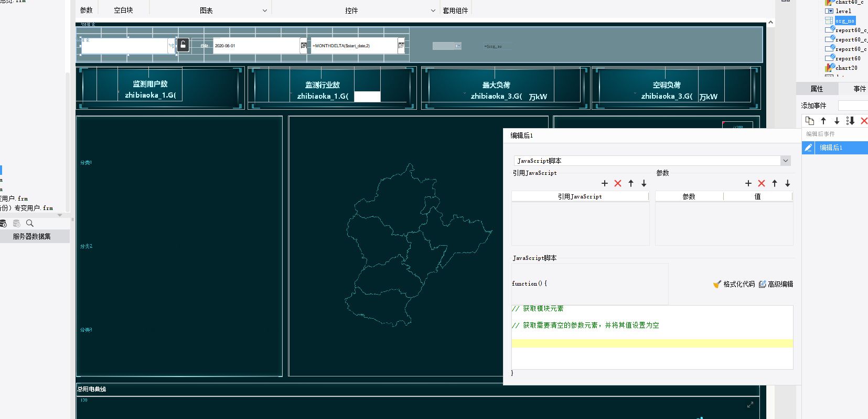Click 空白块 in the component toolbar

pos(123,10)
